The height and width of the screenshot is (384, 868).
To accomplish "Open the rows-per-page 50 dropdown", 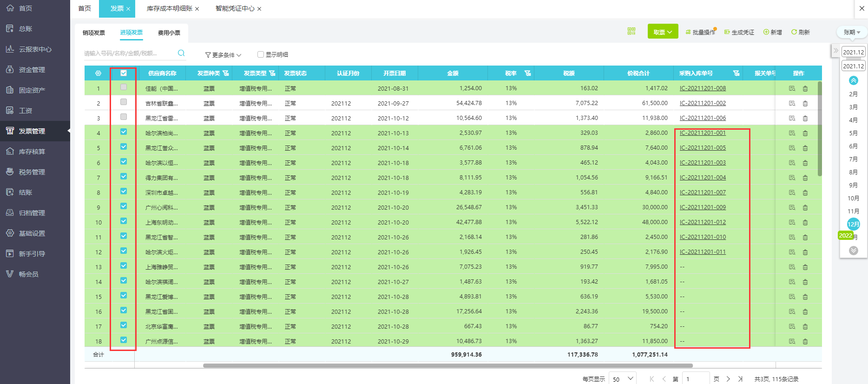I will (x=623, y=379).
